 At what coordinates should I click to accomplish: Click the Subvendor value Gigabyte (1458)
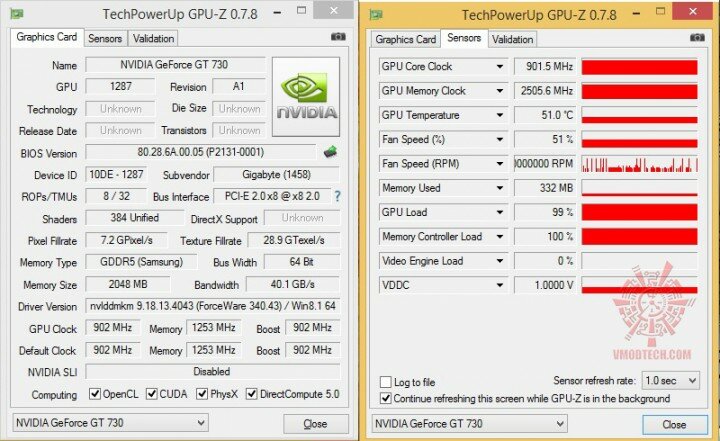click(276, 175)
